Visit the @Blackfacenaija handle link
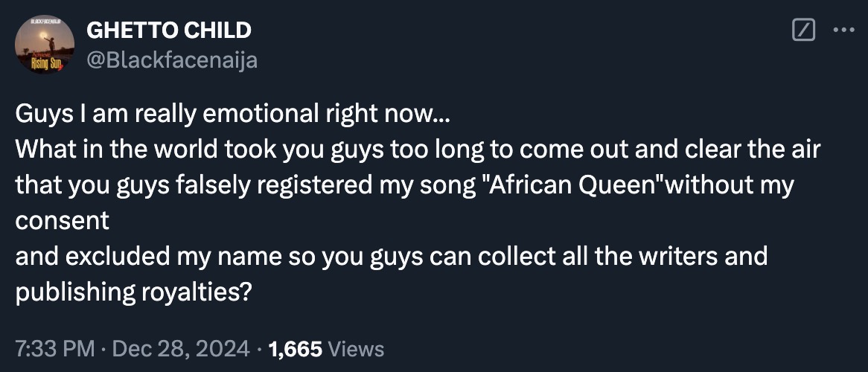The height and width of the screenshot is (372, 868). coord(172,60)
